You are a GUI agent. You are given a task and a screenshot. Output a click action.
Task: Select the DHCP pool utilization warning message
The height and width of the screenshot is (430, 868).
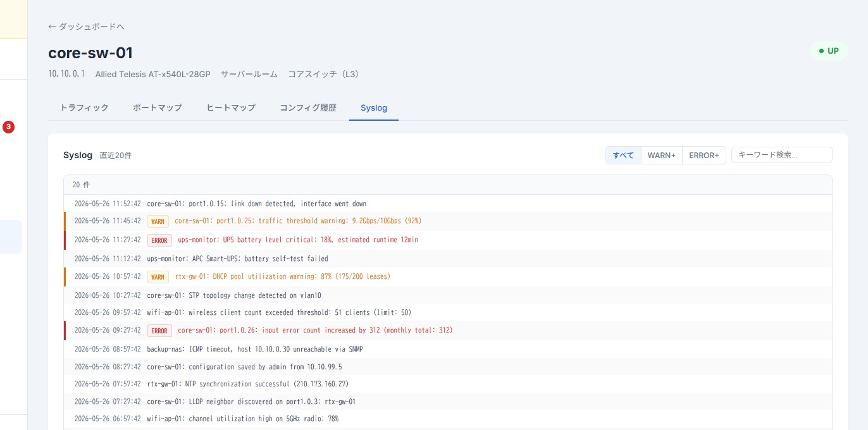283,277
